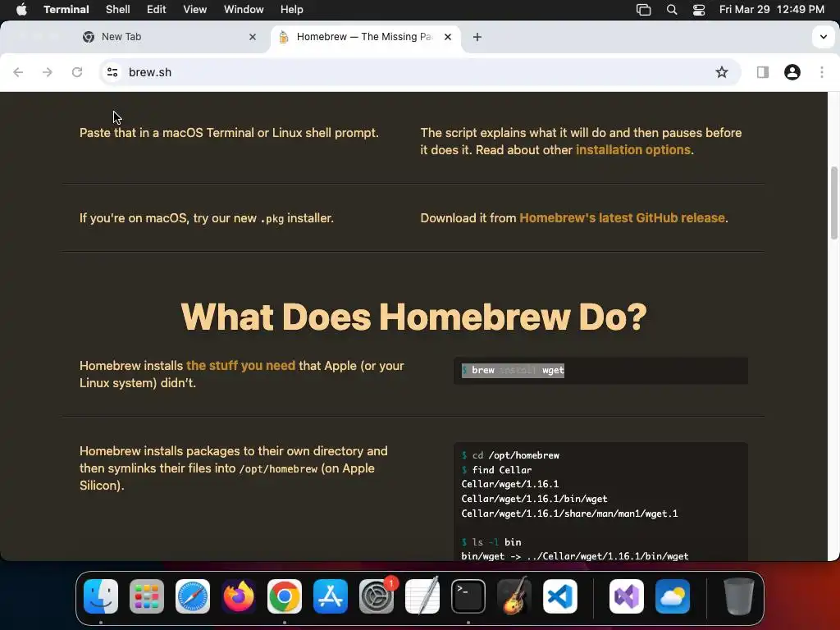Screen dimensions: 840x630
Task: Open the Shell menu
Action: [118, 10]
